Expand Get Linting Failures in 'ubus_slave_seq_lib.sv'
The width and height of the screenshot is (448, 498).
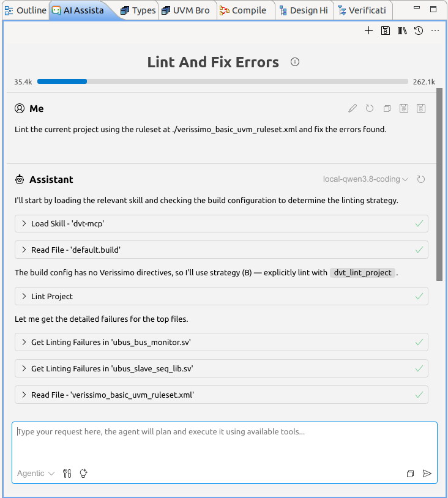221,368
